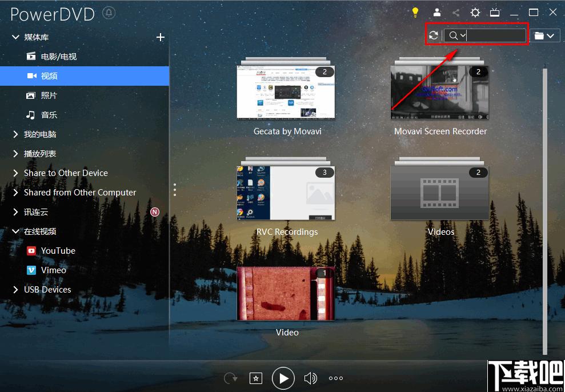Open settings with the gear icon
565x392 pixels.
pos(475,13)
